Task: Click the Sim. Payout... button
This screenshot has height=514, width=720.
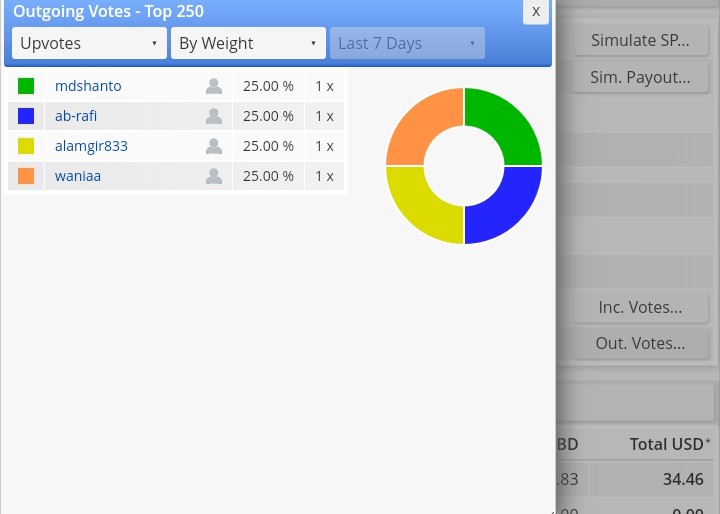Action: (x=640, y=77)
